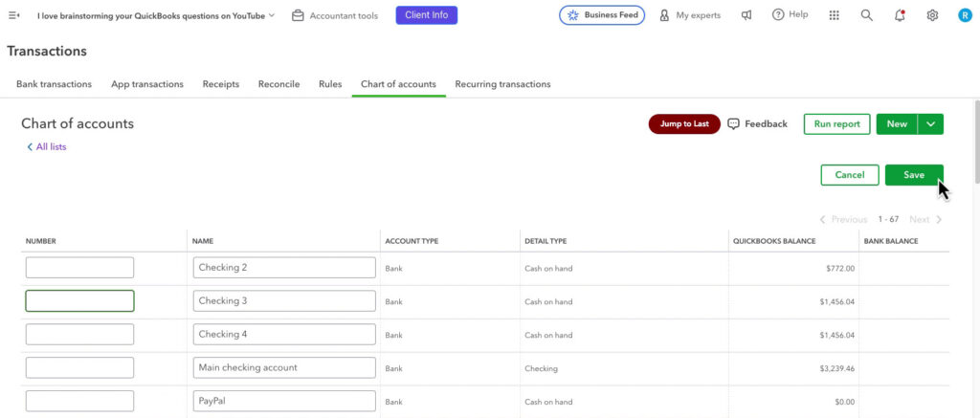Viewport: 980px width, 418px height.
Task: Click the Jump to Last button
Action: pos(684,123)
